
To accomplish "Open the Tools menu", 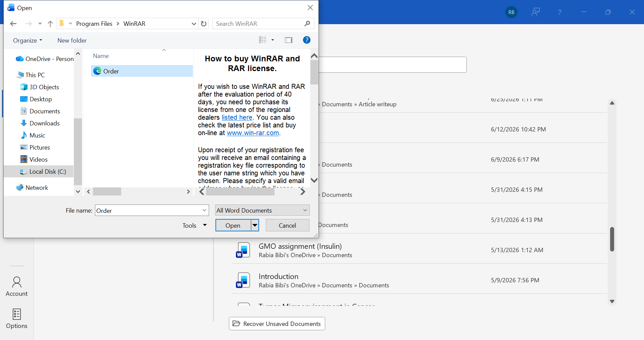I will 194,225.
